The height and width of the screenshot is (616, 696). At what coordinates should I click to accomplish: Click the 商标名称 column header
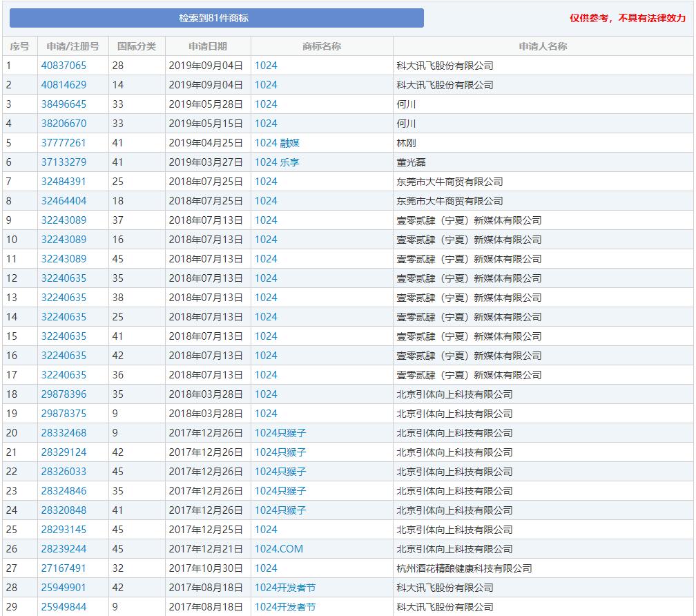(322, 46)
